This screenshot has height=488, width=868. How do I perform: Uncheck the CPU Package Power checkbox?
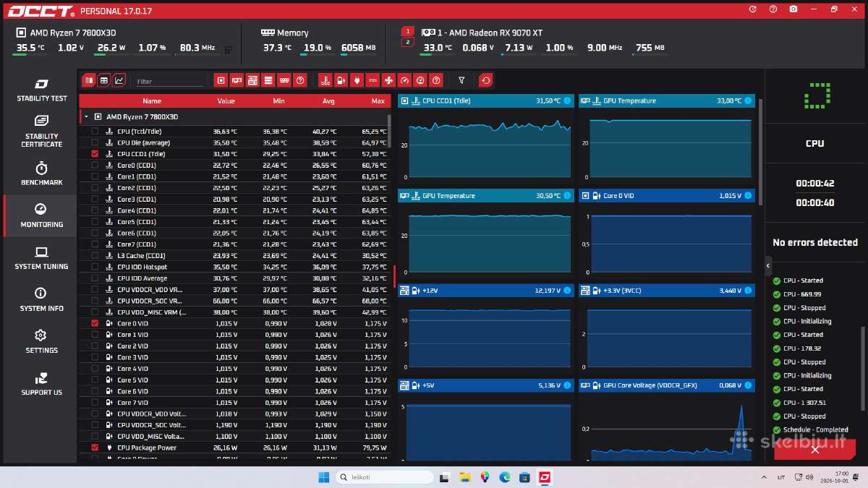[95, 448]
